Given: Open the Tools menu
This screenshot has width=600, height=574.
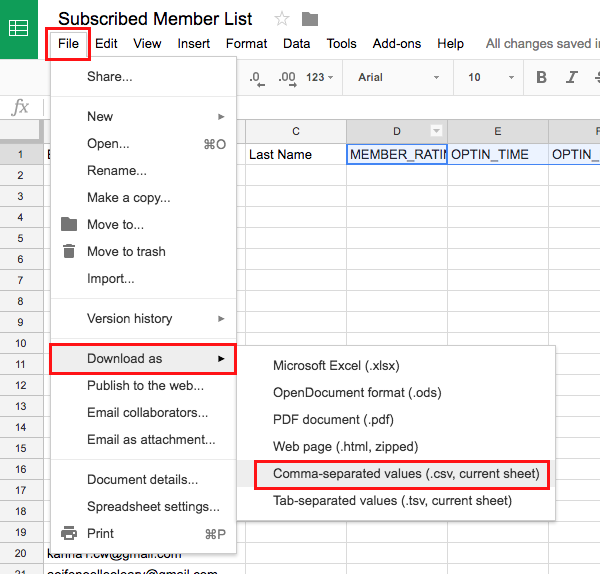Looking at the screenshot, I should (341, 44).
